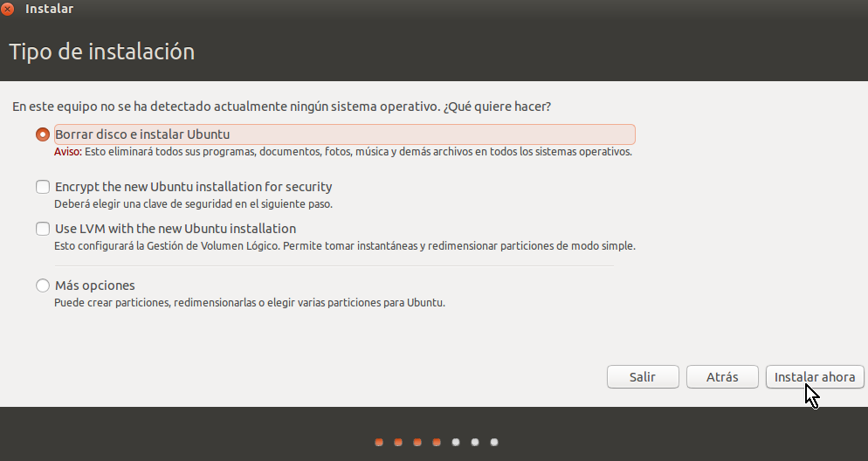Tick the "Use LVM" checkbox

click(x=43, y=229)
